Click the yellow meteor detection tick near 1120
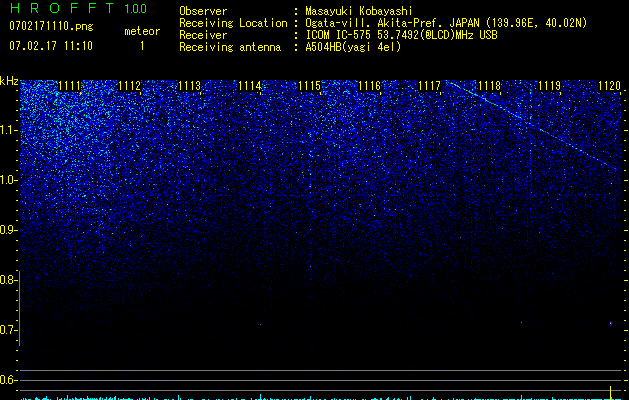Viewport: 629px width, 400px height. click(611, 392)
